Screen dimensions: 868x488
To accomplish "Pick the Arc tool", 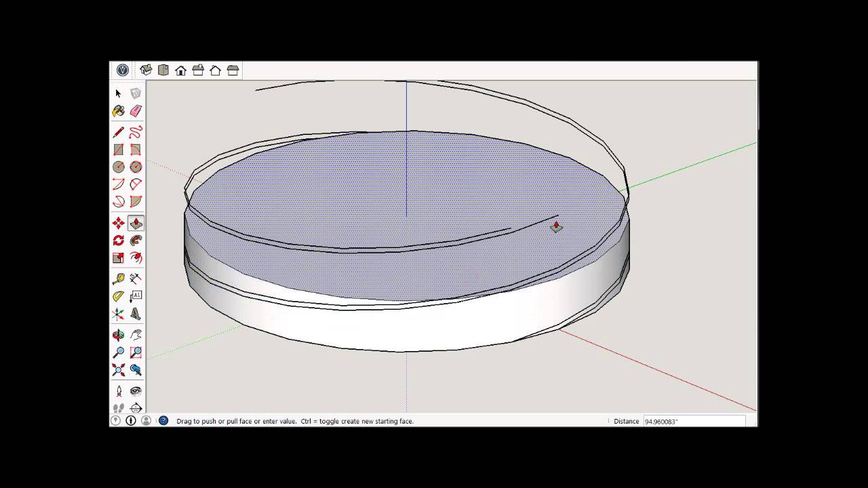I will 119,184.
